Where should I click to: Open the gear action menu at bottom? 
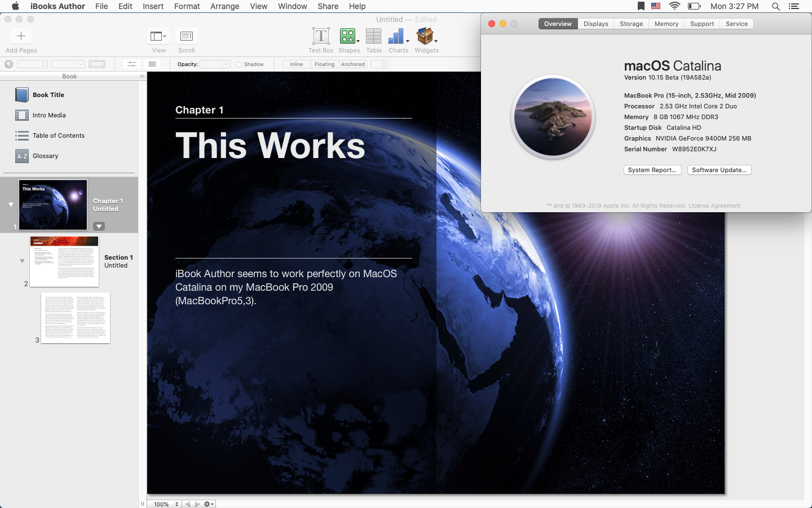tap(209, 504)
